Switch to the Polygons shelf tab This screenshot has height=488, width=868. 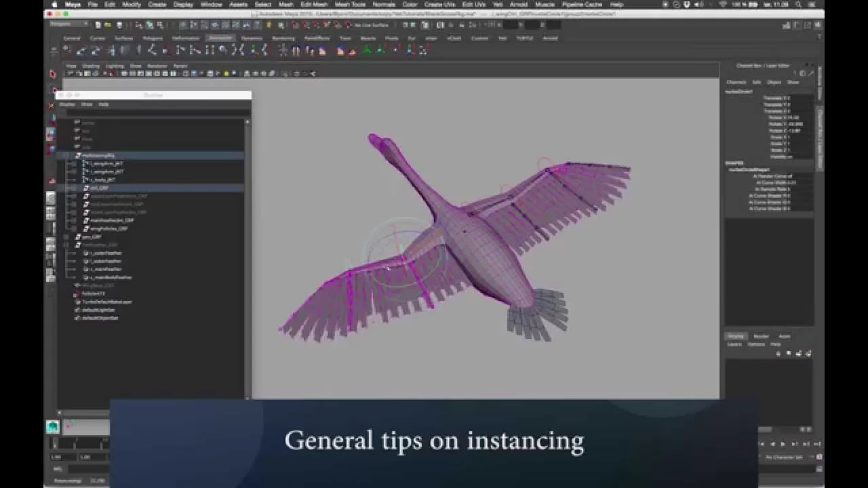153,38
